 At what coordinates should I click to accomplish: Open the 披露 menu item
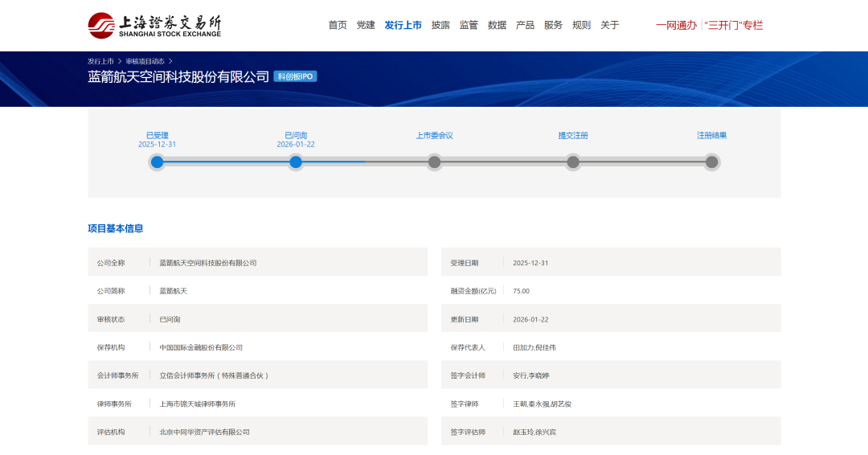click(440, 25)
